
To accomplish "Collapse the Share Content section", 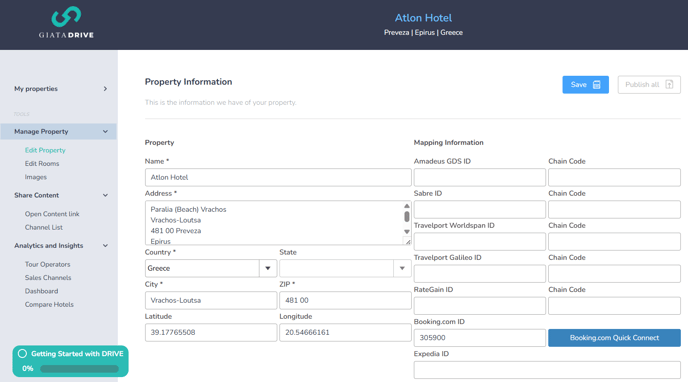I will [105, 195].
